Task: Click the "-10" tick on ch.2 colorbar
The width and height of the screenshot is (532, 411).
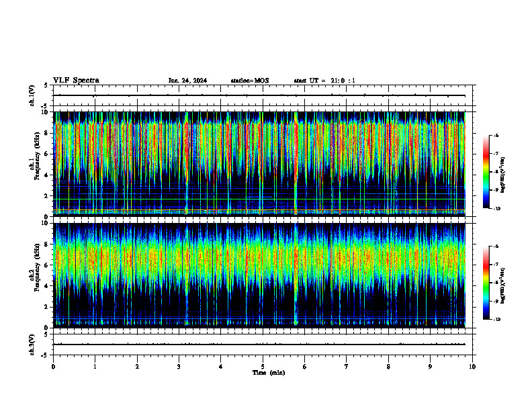Action: coord(496,319)
